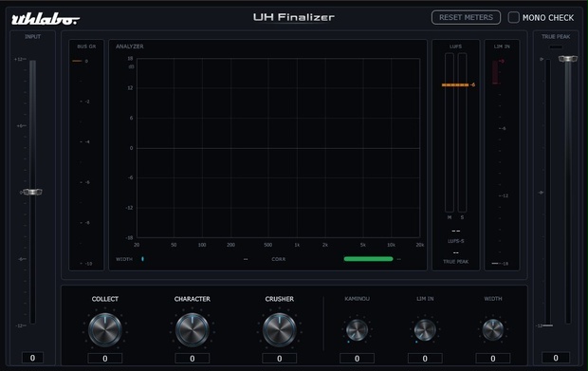Click the BUS GR label

click(x=86, y=46)
